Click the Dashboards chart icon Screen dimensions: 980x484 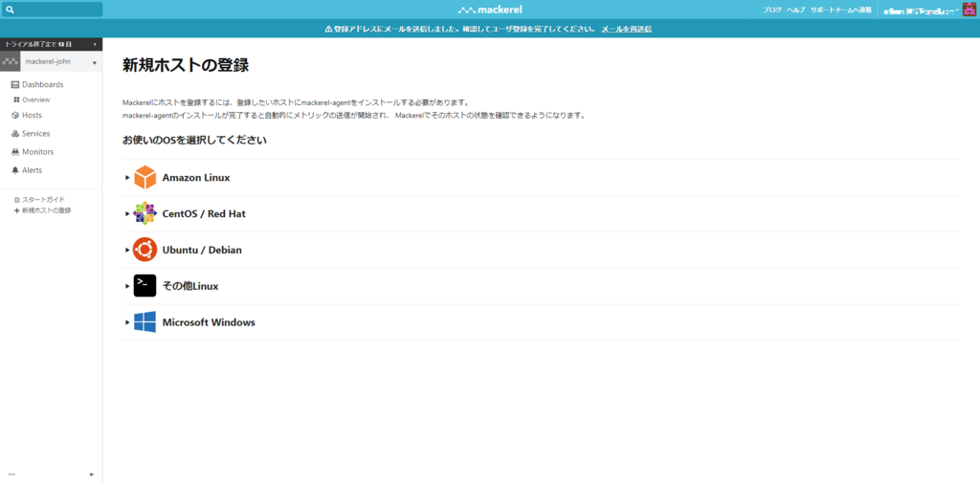click(15, 84)
